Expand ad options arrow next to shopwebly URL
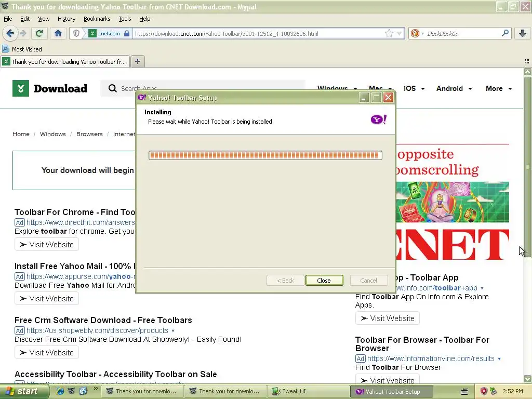 [x=173, y=331]
